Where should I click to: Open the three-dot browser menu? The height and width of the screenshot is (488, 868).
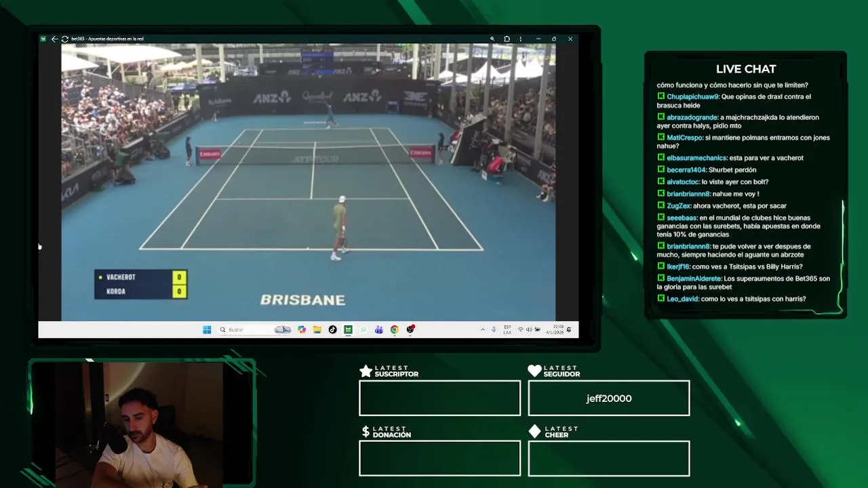coord(521,39)
